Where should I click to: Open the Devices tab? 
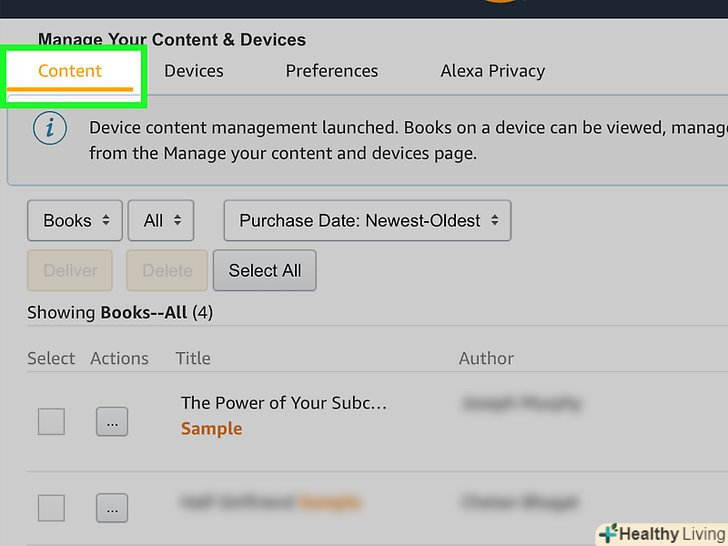tap(194, 71)
